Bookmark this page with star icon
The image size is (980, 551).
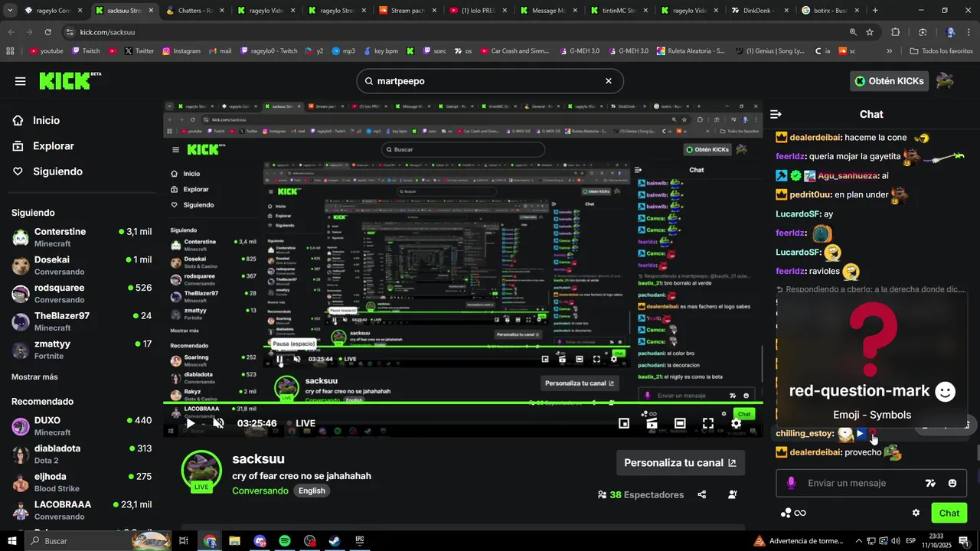[x=870, y=32]
